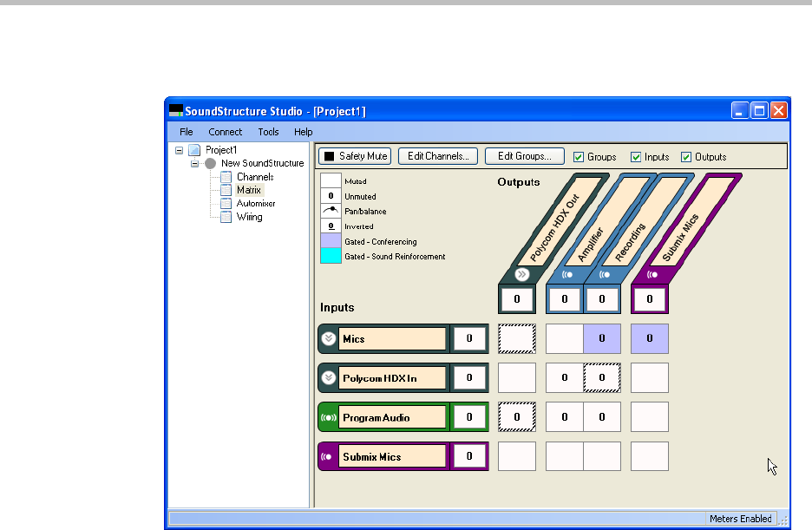Click the Polycom HDX Out output arrow icon

[x=522, y=274]
